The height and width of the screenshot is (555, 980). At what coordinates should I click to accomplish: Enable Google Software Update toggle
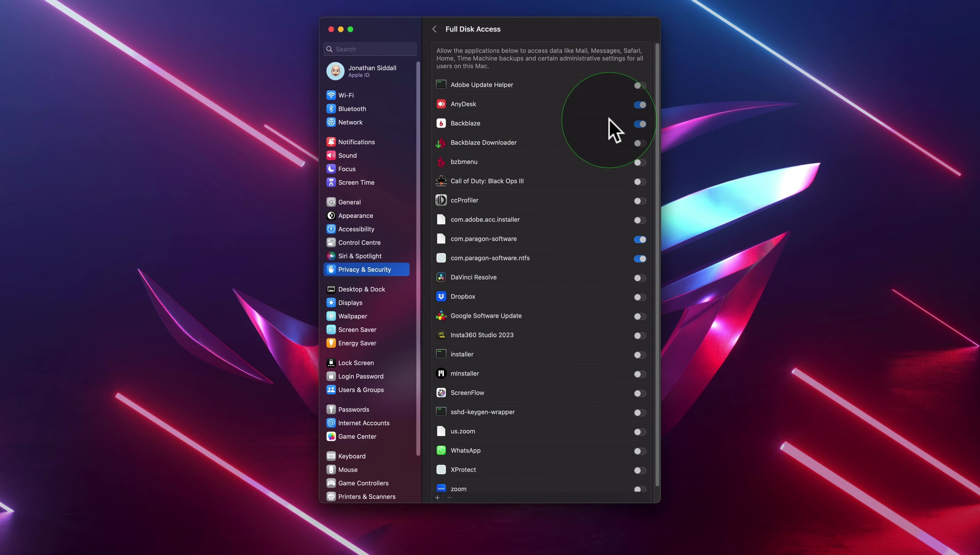point(640,316)
